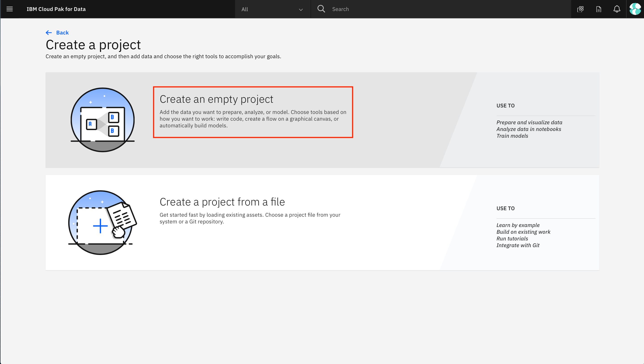The height and width of the screenshot is (364, 644).
Task: Click the Integrate with Git text
Action: 518,245
